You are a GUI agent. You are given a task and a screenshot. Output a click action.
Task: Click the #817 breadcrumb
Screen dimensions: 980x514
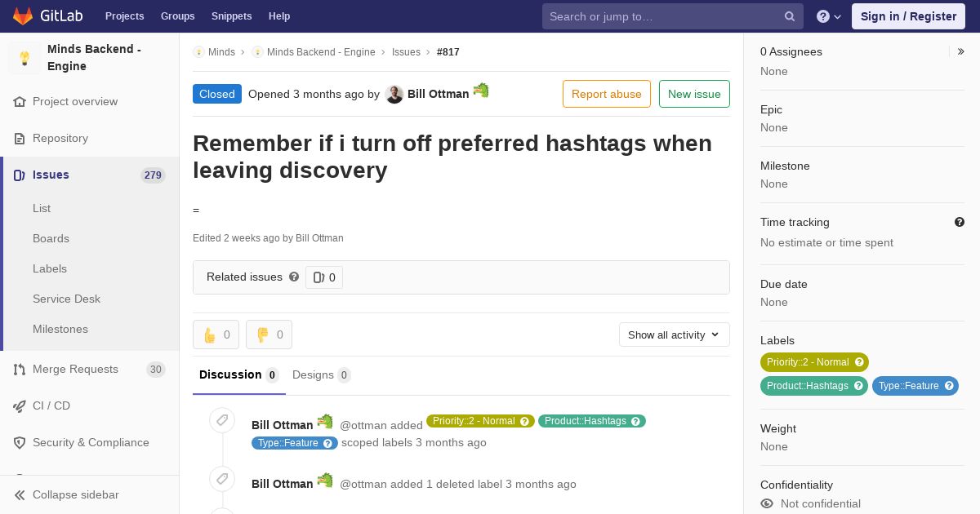point(448,52)
